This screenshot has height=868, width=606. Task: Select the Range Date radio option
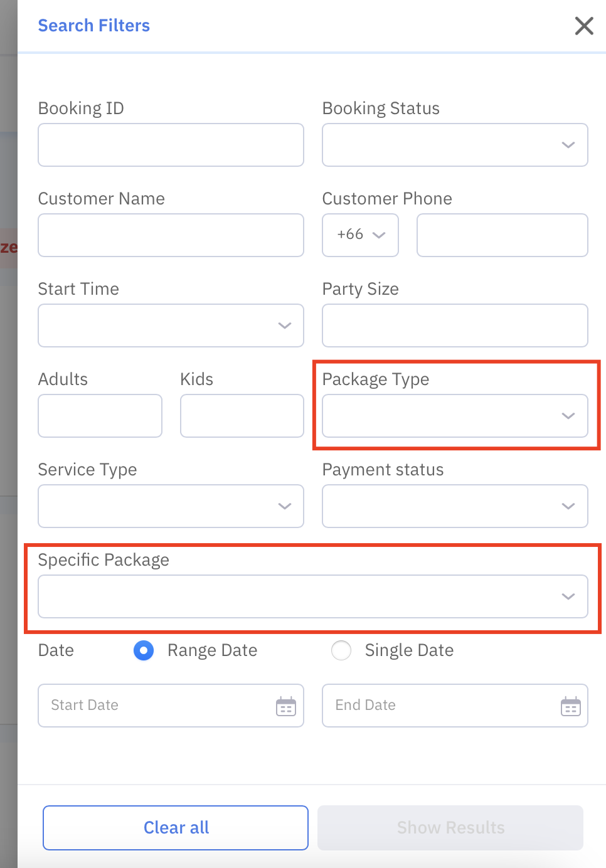(144, 650)
